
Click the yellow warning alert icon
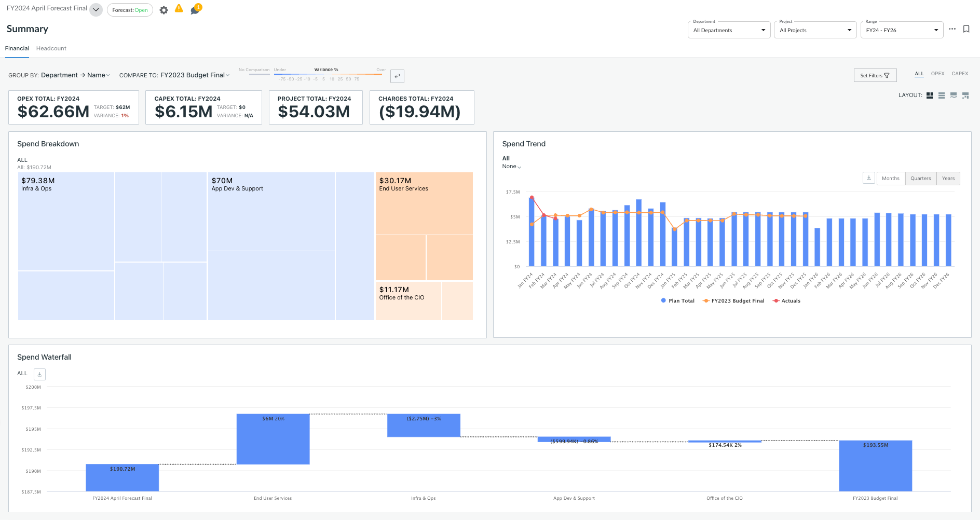tap(179, 9)
